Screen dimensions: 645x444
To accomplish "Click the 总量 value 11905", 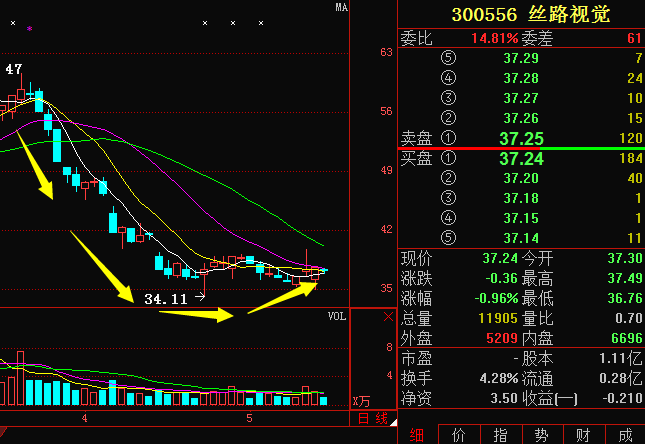I will point(498,318).
